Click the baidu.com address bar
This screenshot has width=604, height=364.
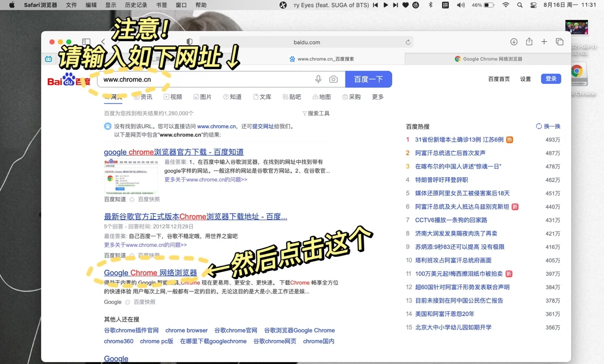(x=306, y=42)
